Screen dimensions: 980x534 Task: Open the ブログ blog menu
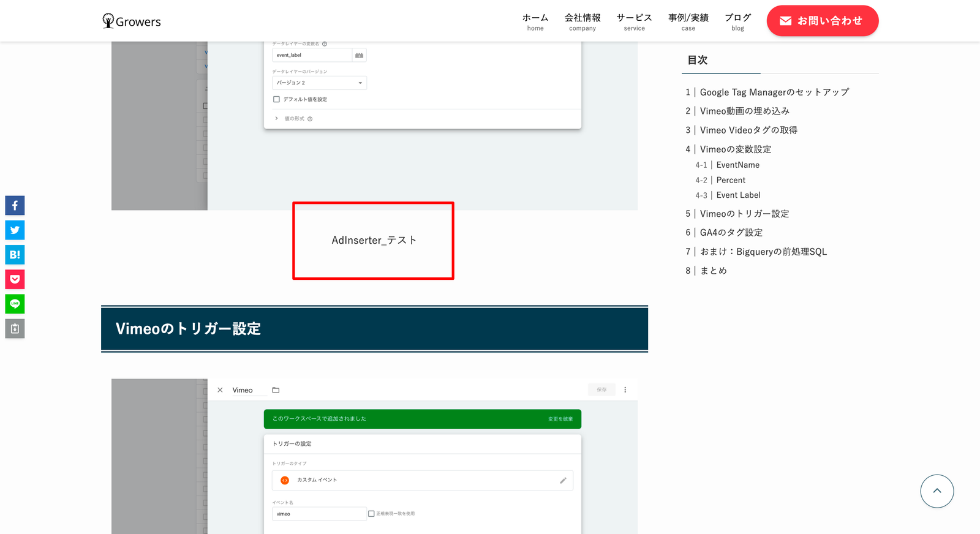(737, 21)
